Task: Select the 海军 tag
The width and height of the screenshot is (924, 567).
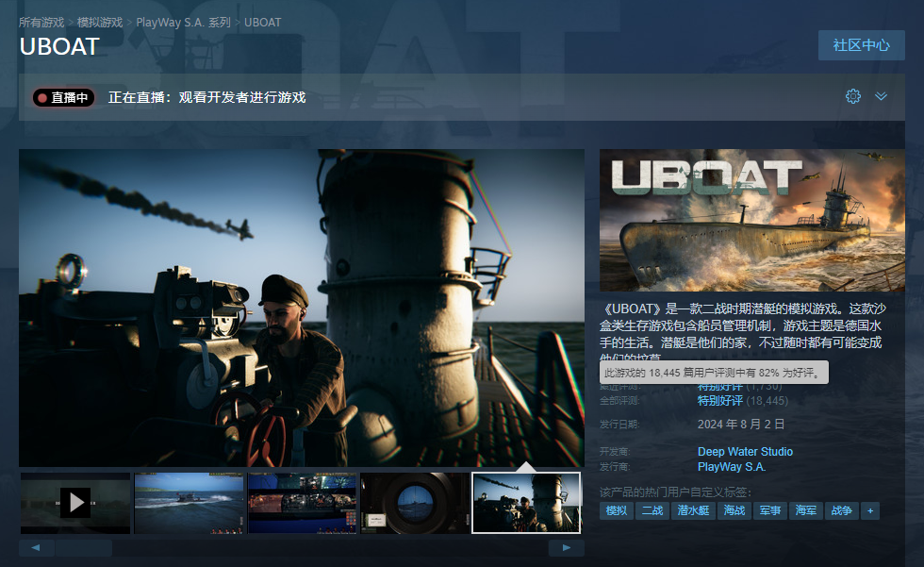Action: click(x=805, y=510)
